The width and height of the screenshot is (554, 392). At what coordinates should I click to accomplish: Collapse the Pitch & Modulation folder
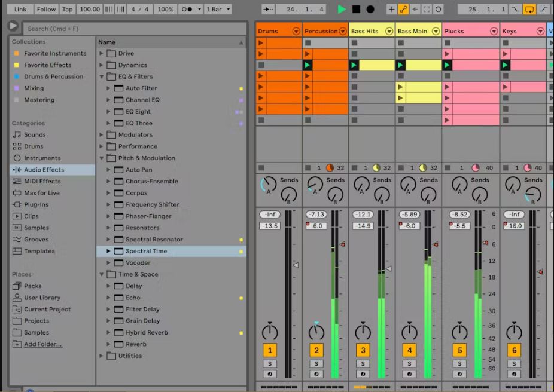pos(101,158)
